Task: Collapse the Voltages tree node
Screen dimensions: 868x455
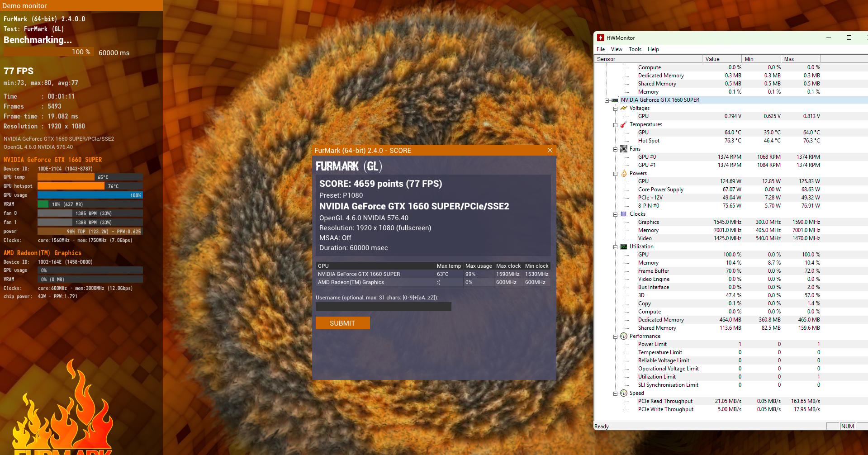Action: [615, 109]
